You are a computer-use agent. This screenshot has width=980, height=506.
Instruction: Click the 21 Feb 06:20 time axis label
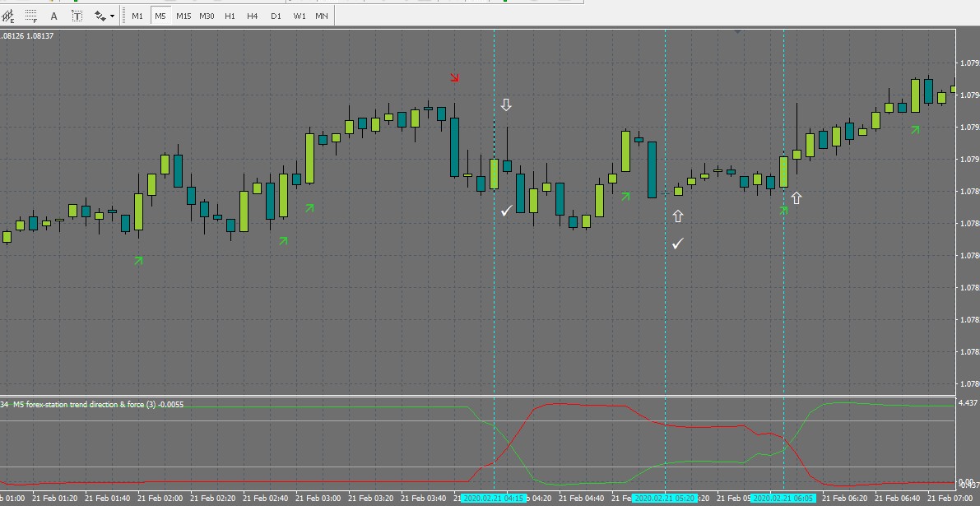click(x=846, y=499)
